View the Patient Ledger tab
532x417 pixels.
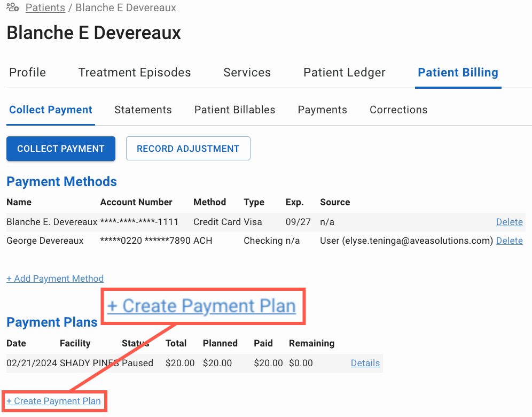pos(344,72)
